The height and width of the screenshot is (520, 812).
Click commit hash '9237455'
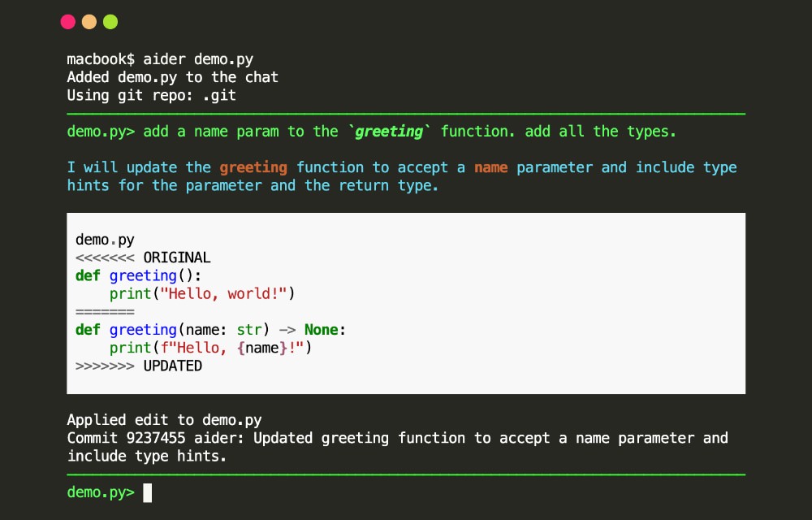[156, 438]
